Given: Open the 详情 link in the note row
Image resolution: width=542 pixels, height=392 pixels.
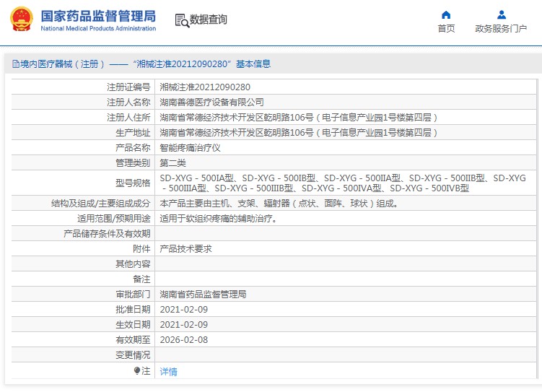Looking at the screenshot, I should (168, 372).
